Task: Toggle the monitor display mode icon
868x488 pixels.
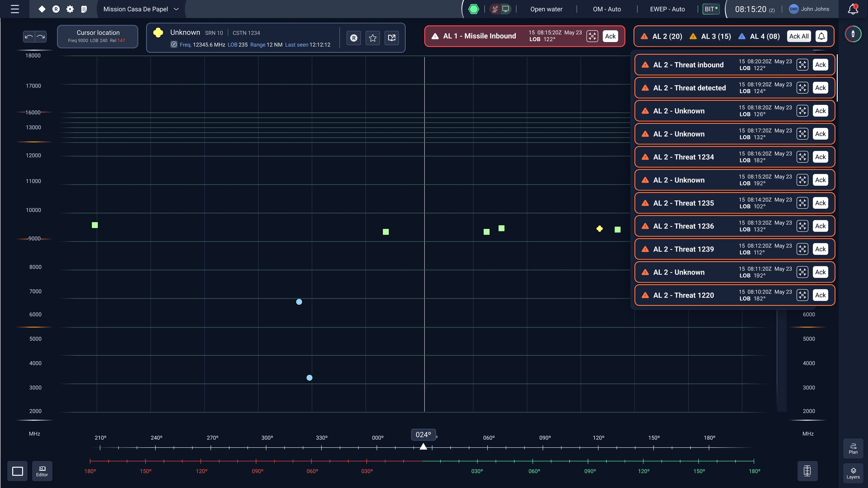Action: pyautogui.click(x=505, y=9)
